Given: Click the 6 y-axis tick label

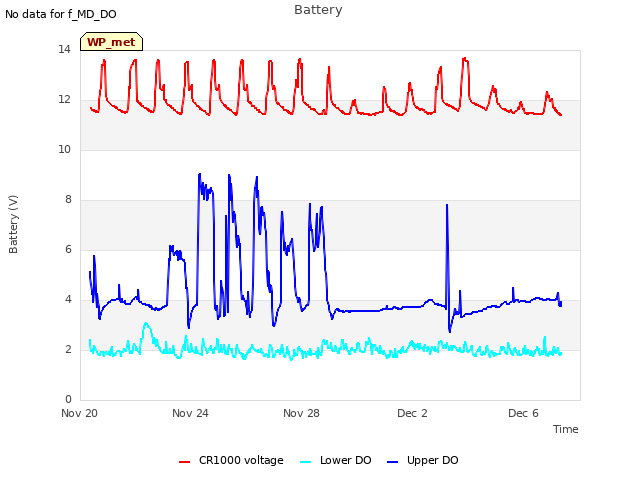Looking at the screenshot, I should coord(68,250).
